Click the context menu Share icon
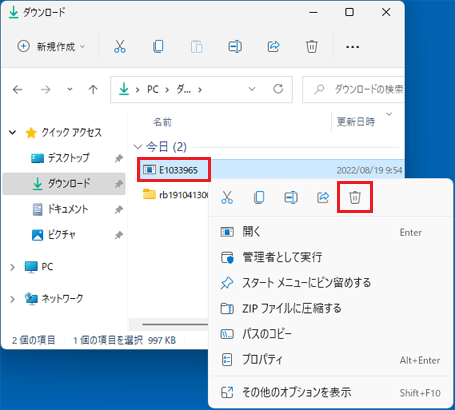 [323, 197]
